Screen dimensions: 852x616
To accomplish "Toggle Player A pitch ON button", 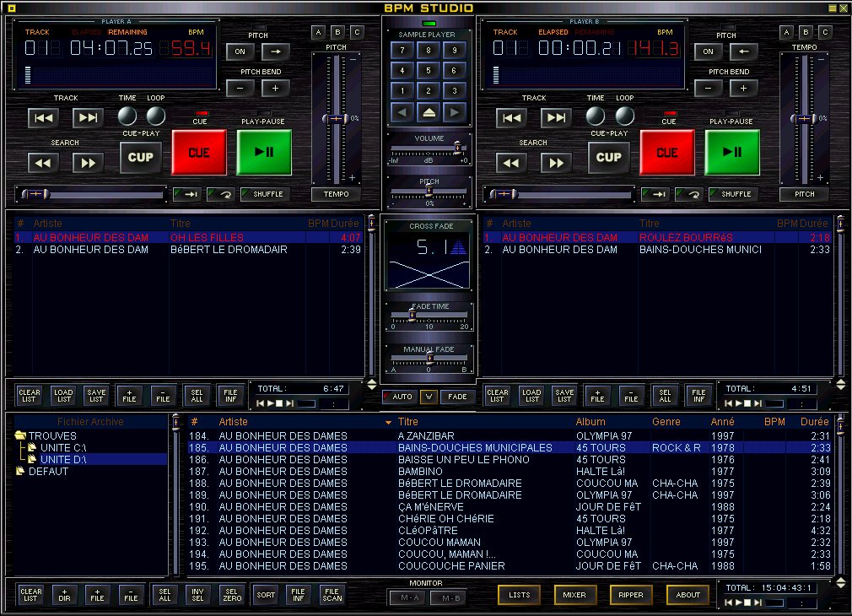I will [240, 51].
